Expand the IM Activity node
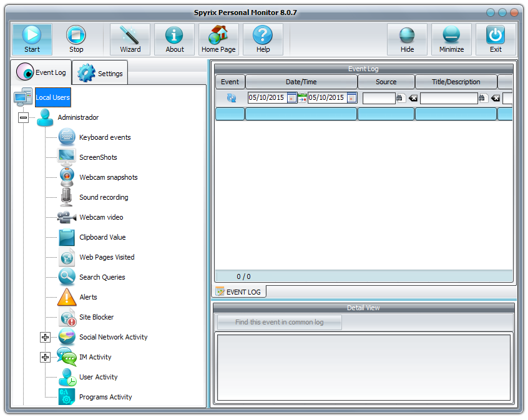Image resolution: width=528 pixels, height=420 pixels. click(x=45, y=357)
